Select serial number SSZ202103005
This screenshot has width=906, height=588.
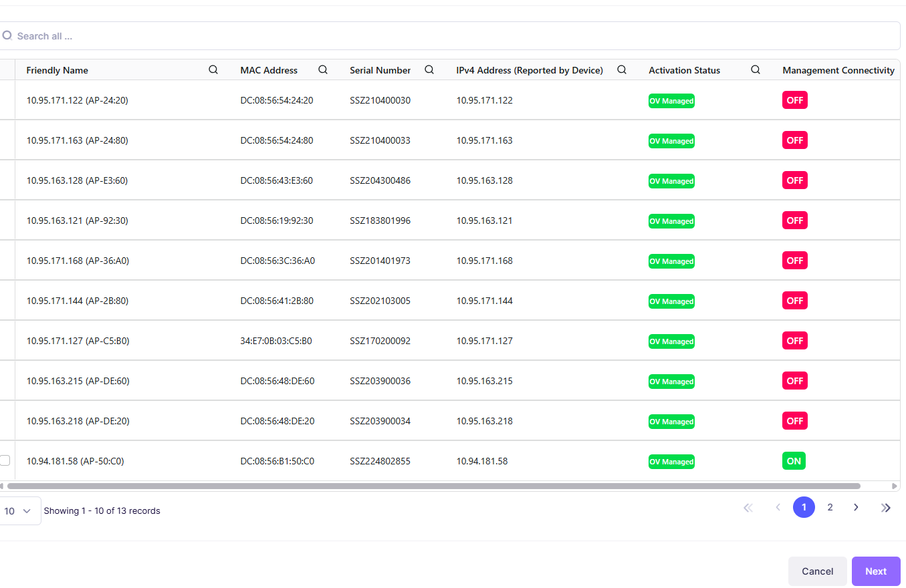380,301
